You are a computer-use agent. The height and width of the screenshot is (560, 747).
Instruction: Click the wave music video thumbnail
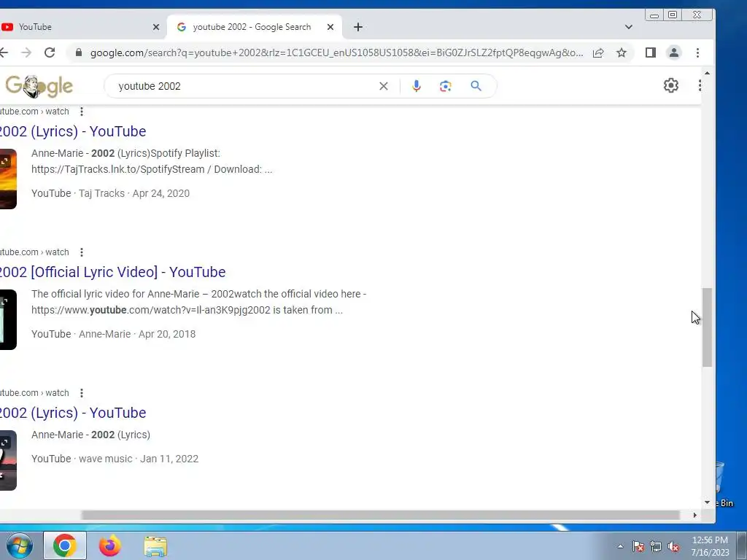[8, 461]
